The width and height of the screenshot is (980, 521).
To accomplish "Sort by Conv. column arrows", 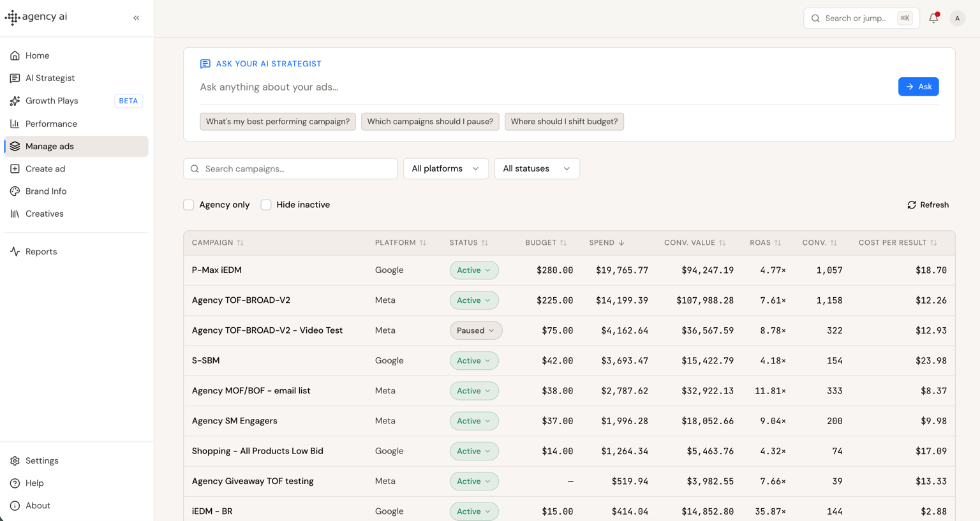I will 834,243.
